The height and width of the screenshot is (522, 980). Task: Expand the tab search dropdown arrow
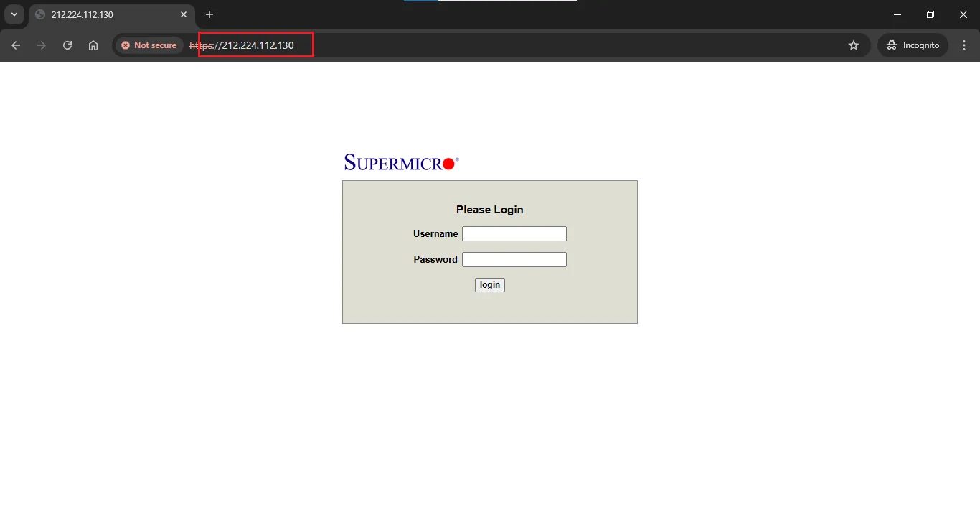[x=14, y=14]
